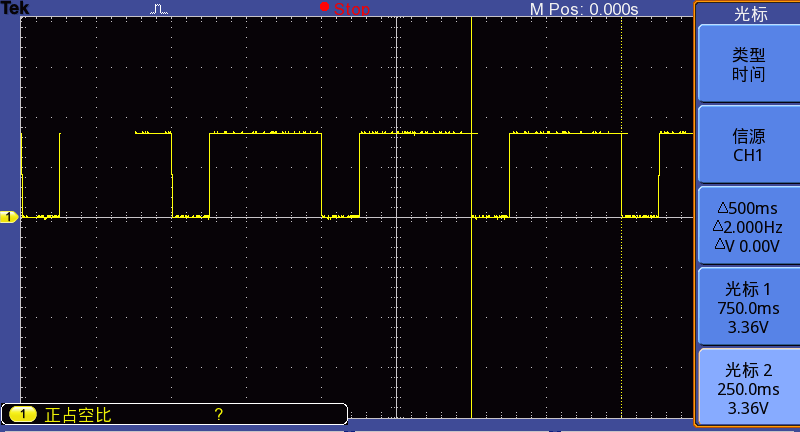This screenshot has height=432, width=800.
Task: Select 光标 2 at 250.0ms
Action: [747, 388]
